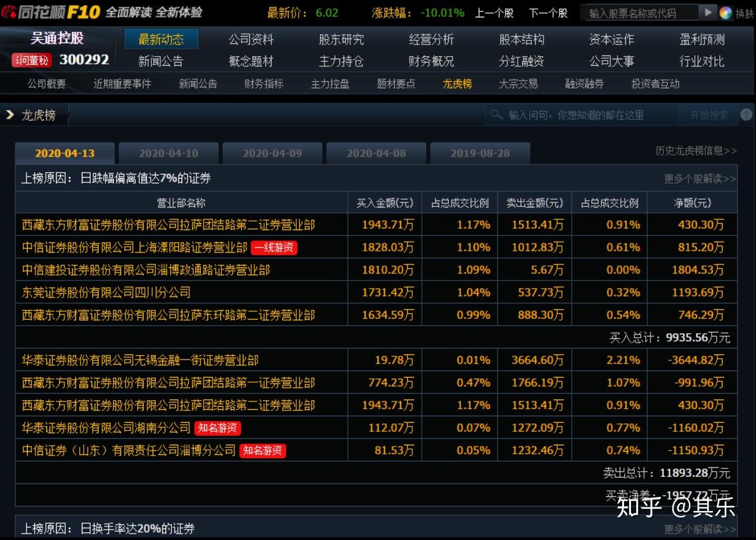This screenshot has width=756, height=540.
Task: Switch to the 2019-08-28 date tab
Action: [x=480, y=153]
